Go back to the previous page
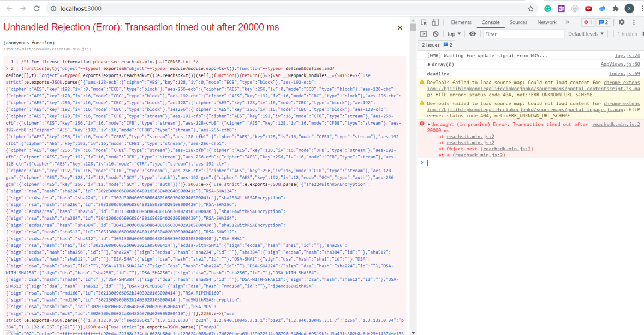The width and height of the screenshot is (644, 335). coord(9,8)
